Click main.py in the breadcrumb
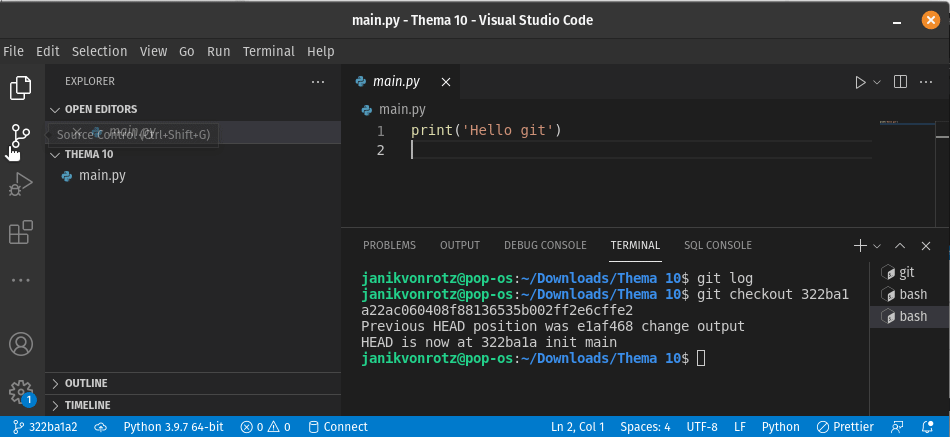Image resolution: width=950 pixels, height=437 pixels. 402,110
